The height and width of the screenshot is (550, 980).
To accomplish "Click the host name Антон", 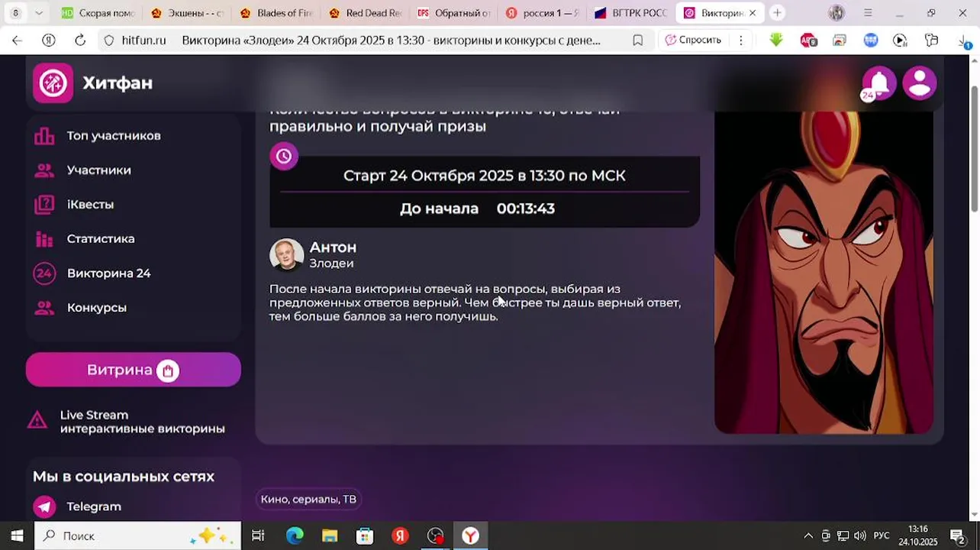I will coord(333,247).
